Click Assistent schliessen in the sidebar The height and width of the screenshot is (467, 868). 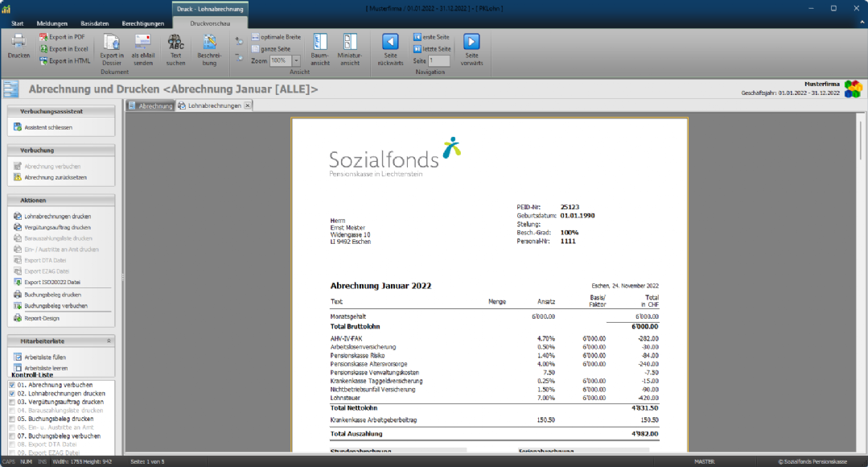click(x=48, y=127)
